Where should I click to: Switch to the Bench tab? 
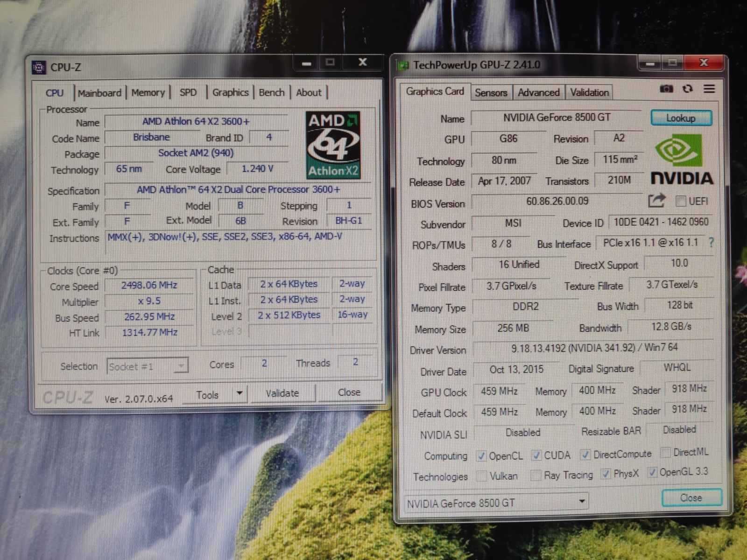[x=272, y=92]
